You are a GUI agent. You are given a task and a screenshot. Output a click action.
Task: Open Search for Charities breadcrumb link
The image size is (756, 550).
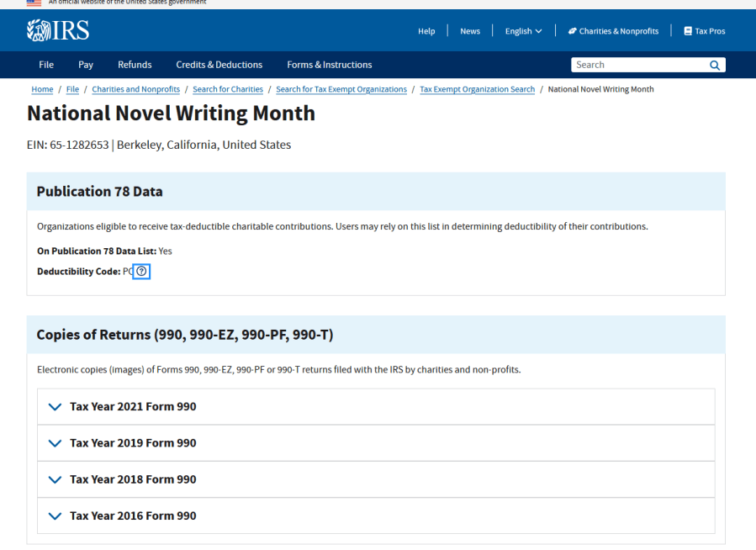pos(226,89)
